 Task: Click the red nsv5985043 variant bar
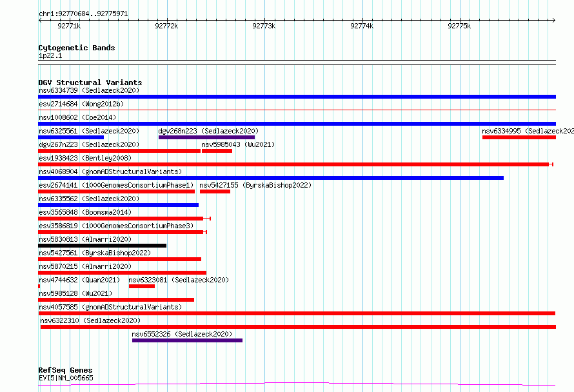217,151
